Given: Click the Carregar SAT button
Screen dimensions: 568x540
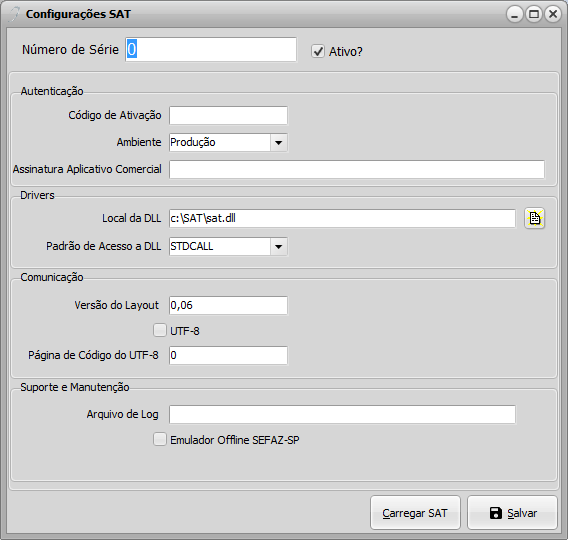Looking at the screenshot, I should click(415, 513).
